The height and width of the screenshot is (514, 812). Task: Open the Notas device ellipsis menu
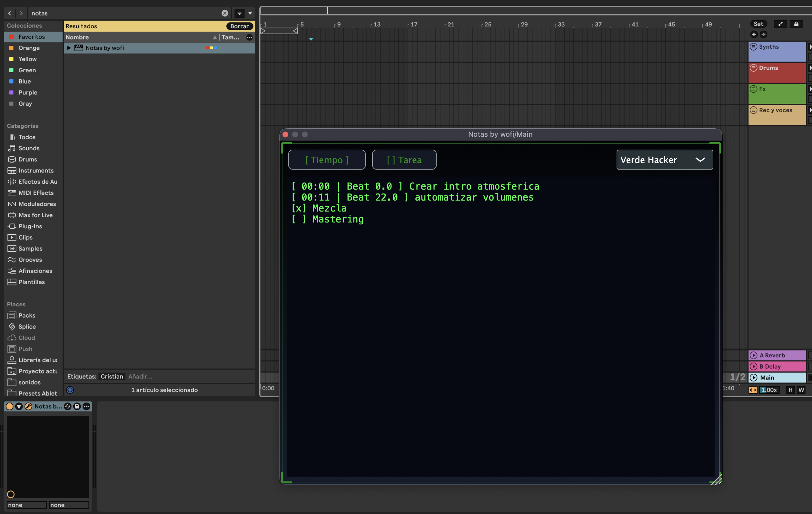86,406
